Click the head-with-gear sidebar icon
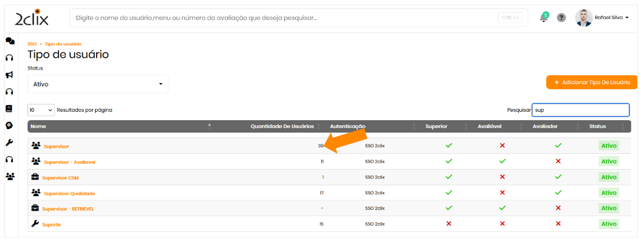The height and width of the screenshot is (242, 644). pyautogui.click(x=9, y=126)
